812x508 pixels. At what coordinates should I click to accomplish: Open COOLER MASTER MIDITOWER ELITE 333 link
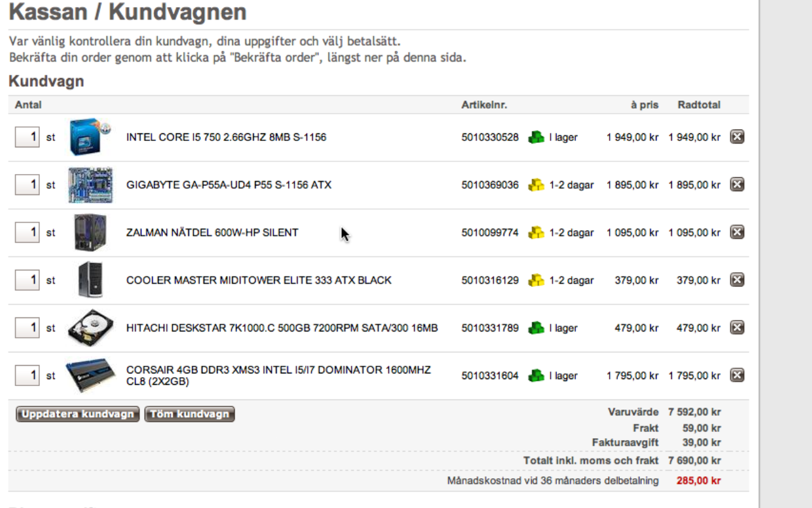(259, 280)
